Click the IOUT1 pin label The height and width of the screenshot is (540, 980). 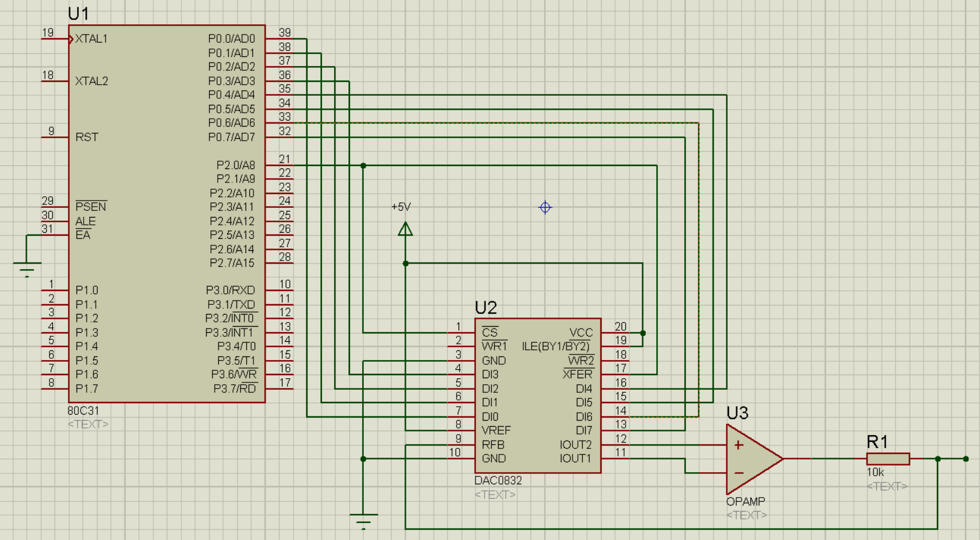click(x=576, y=459)
